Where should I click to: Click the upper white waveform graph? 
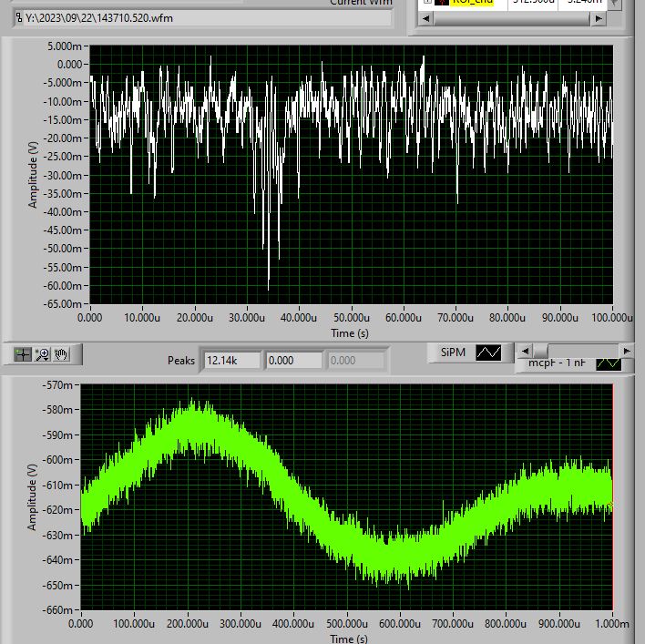click(x=351, y=173)
